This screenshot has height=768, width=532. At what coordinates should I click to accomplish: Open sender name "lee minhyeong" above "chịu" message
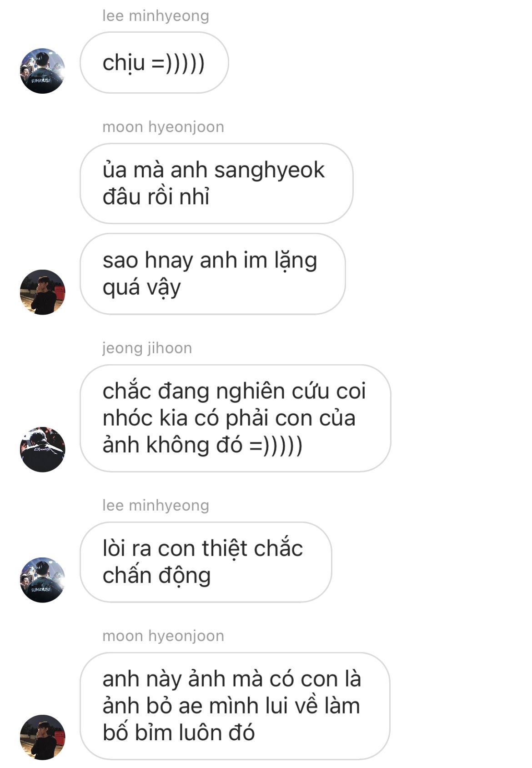point(156,16)
